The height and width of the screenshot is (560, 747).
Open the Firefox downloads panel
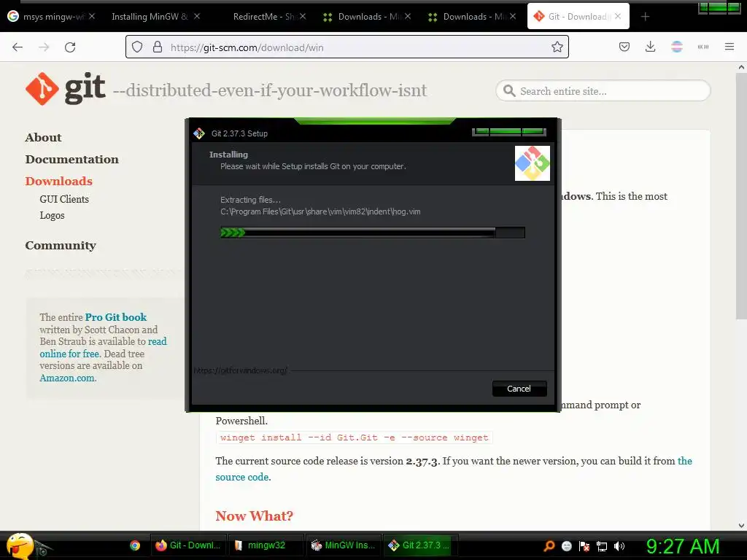click(650, 47)
